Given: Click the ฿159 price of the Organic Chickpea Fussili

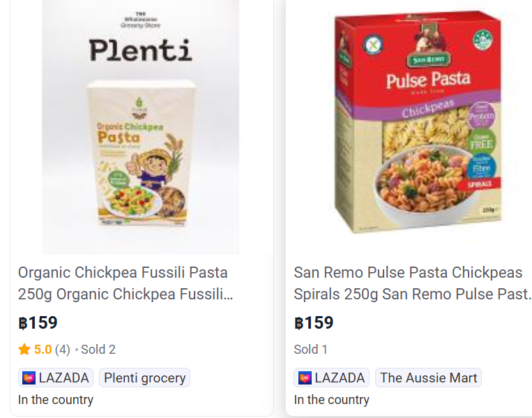Looking at the screenshot, I should [x=38, y=323].
